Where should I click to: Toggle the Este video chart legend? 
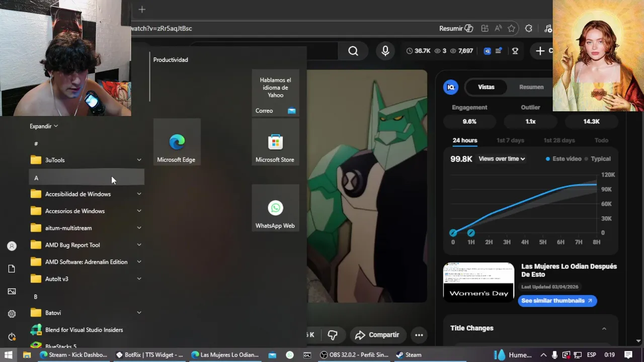(563, 159)
